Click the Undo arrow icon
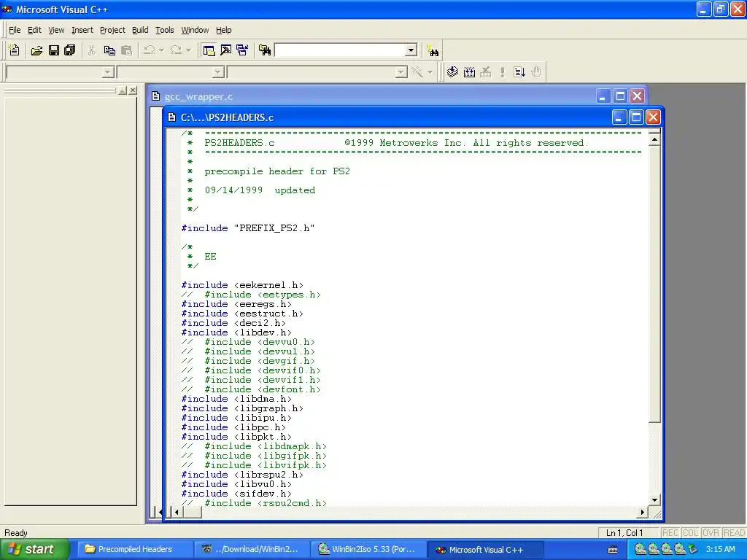The image size is (747, 560). pos(149,50)
